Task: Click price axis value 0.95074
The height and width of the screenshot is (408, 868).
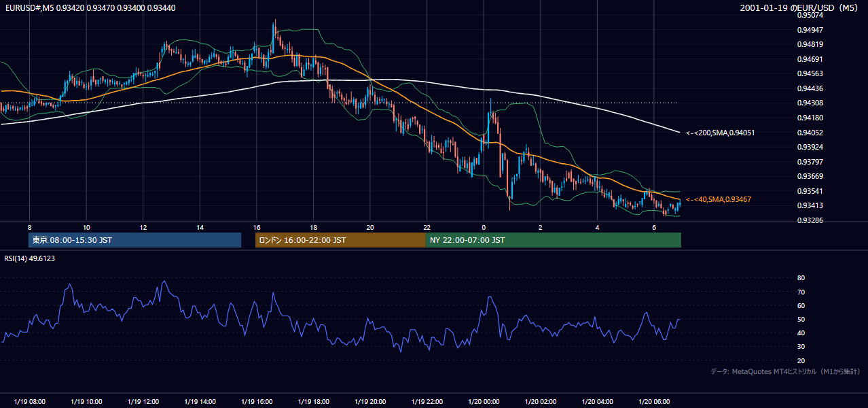Action: 810,15
